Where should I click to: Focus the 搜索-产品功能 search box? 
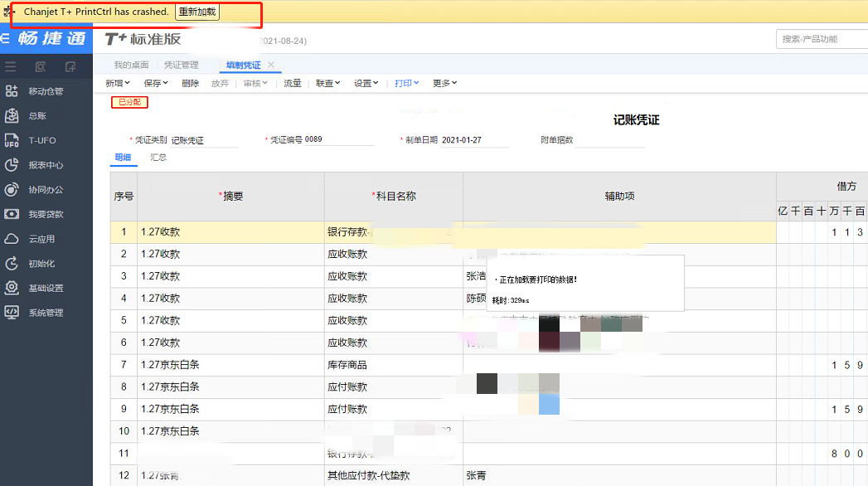coord(822,39)
